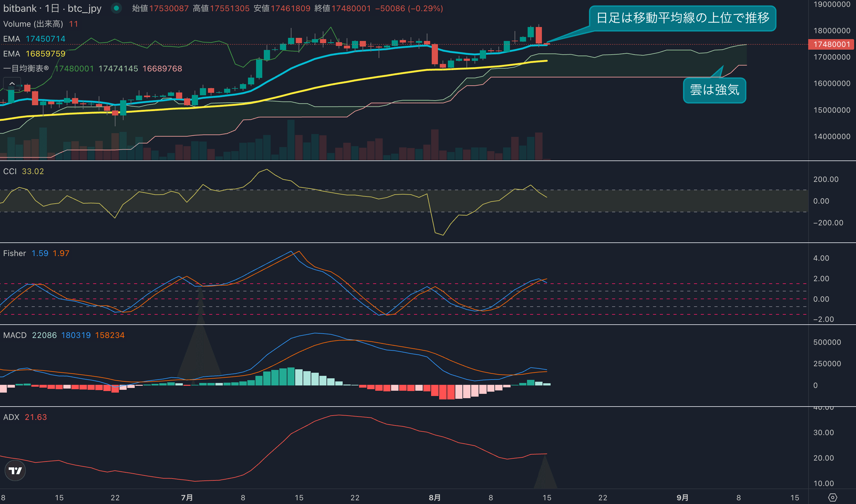Collapse the indicator legend with the chevron
Viewport: 856px width, 504px height.
(x=12, y=83)
